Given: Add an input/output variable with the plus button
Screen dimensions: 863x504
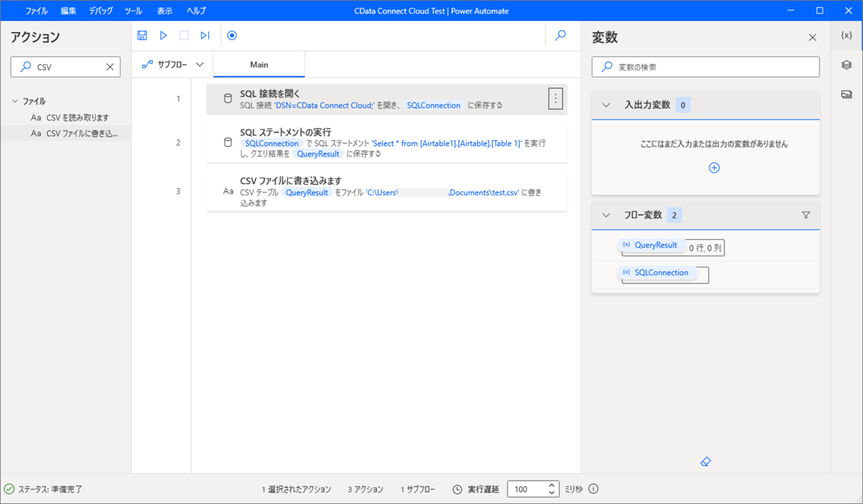Looking at the screenshot, I should 714,168.
